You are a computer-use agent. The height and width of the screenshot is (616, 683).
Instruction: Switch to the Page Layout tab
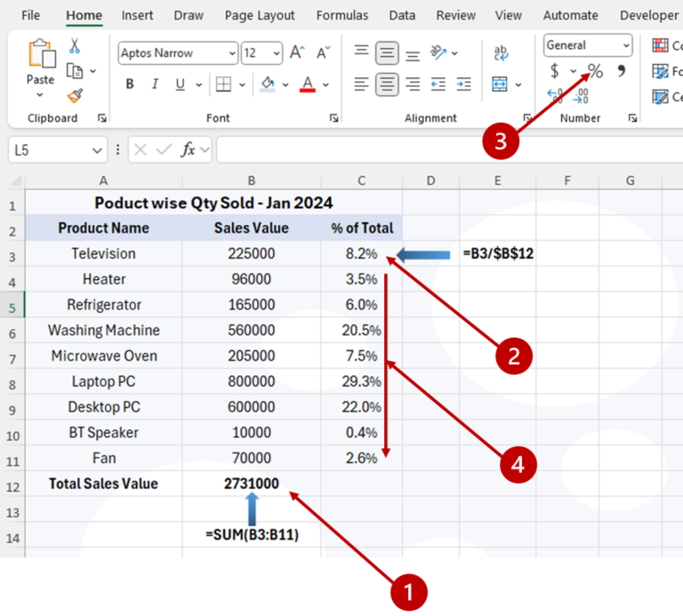coord(260,15)
